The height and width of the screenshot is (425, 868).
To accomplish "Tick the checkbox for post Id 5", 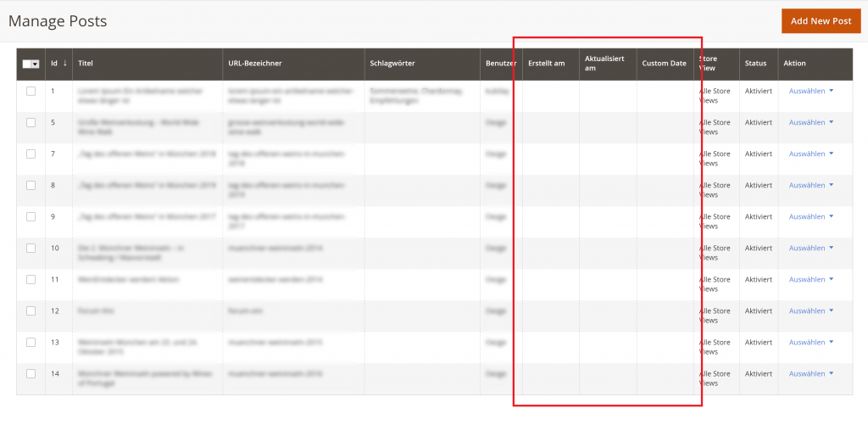I will coord(31,122).
